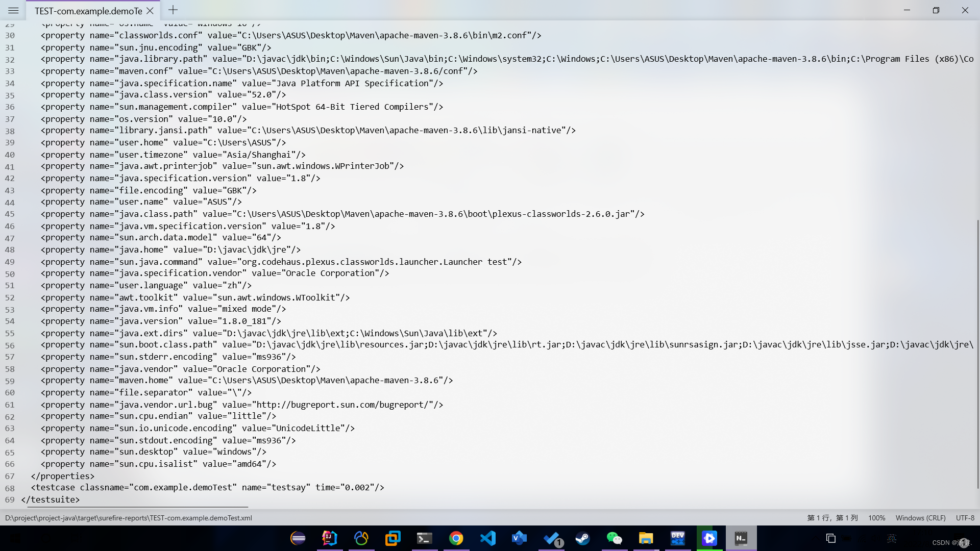This screenshot has width=980, height=551.
Task: Open Visual Studio Code from the taskbar
Action: 488,538
